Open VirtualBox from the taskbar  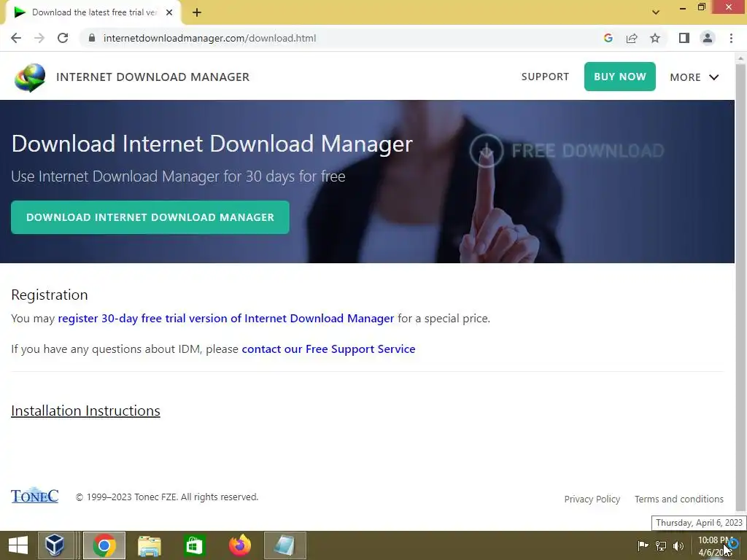tap(55, 545)
